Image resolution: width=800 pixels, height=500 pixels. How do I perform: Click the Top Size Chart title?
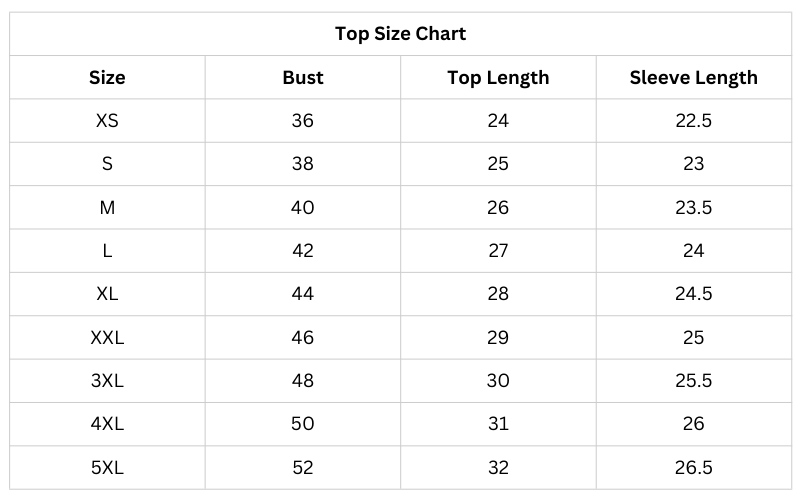(400, 34)
